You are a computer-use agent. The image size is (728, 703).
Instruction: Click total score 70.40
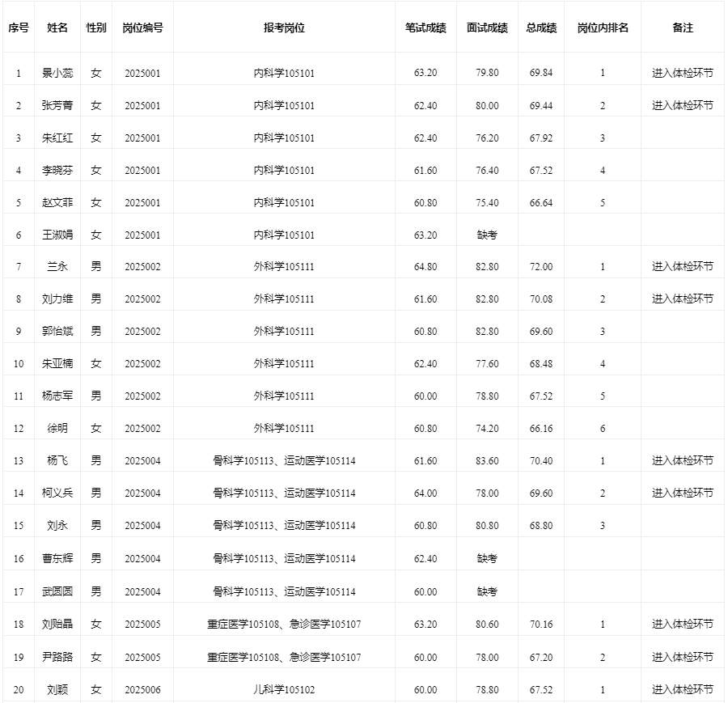coord(541,460)
